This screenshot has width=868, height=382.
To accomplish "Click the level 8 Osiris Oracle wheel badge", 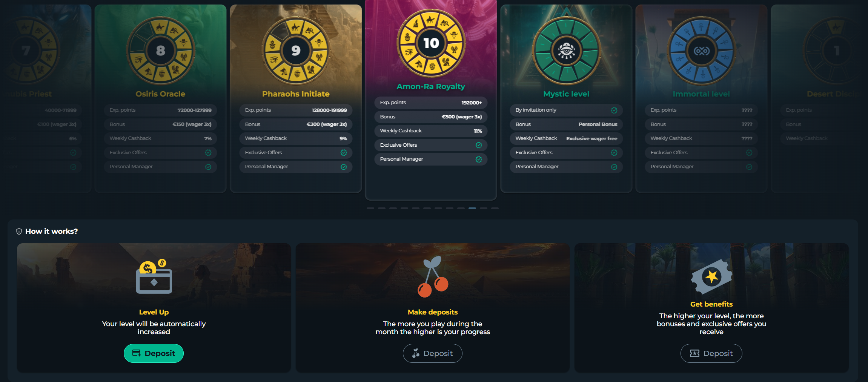I will coord(160,51).
